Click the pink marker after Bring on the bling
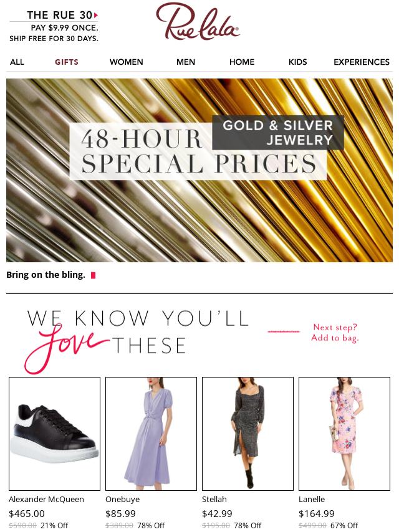Image resolution: width=399 pixels, height=532 pixels. [93, 275]
